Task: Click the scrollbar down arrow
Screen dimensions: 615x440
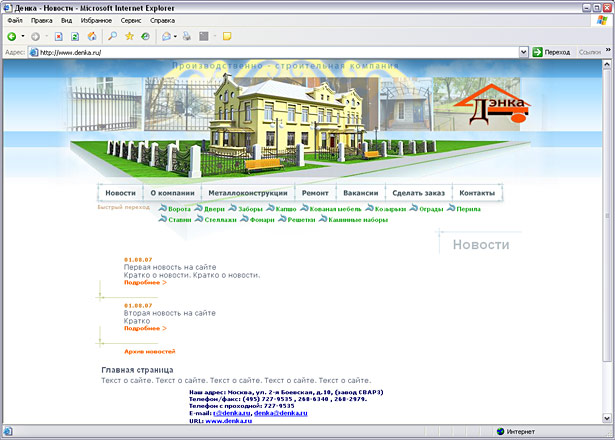Action: pos(606,418)
